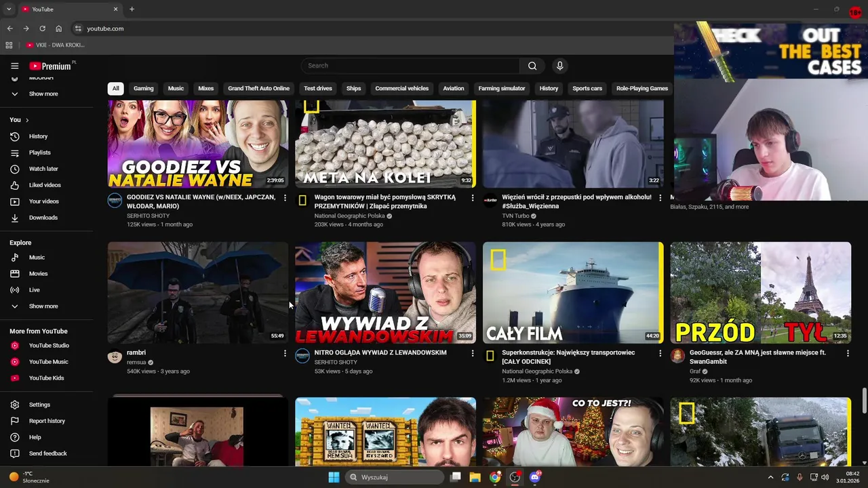Open National Geographic Polska channel under Superkonstrukcje
The image size is (868, 488).
[537, 371]
